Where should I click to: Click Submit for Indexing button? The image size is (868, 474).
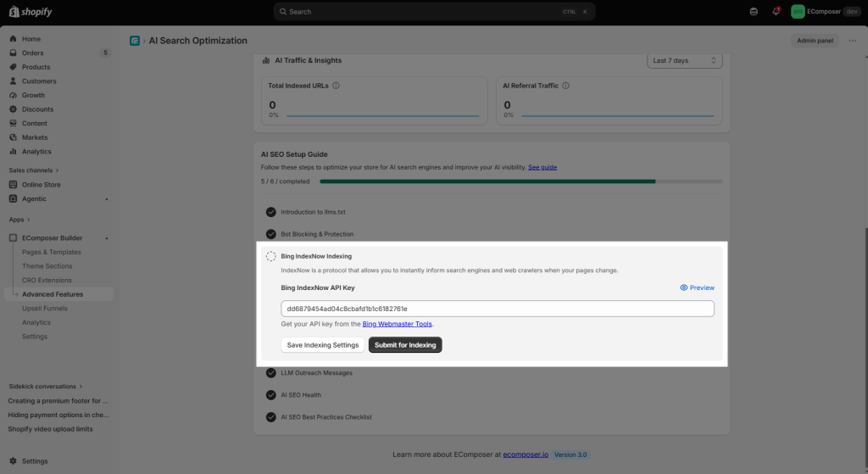pyautogui.click(x=405, y=345)
